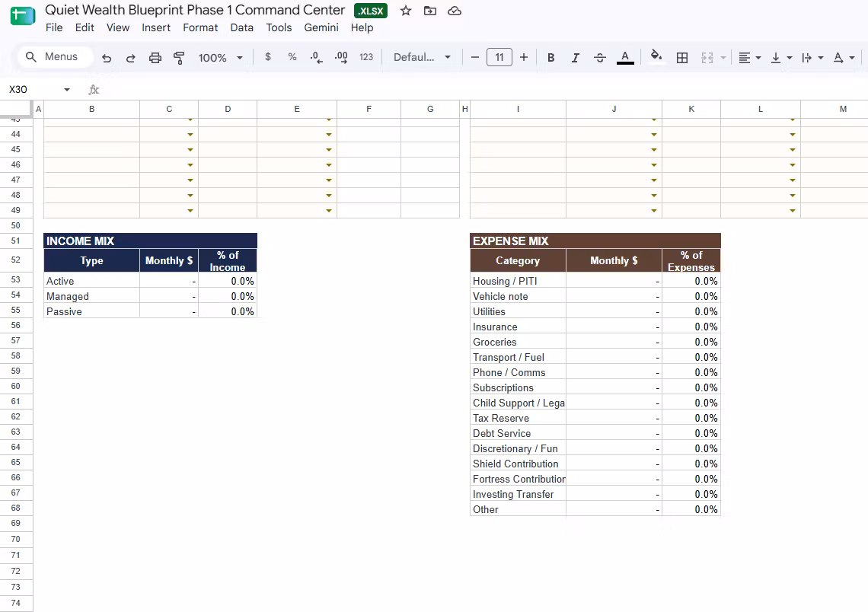The height and width of the screenshot is (612, 868).
Task: Click the Redo icon
Action: tap(131, 58)
